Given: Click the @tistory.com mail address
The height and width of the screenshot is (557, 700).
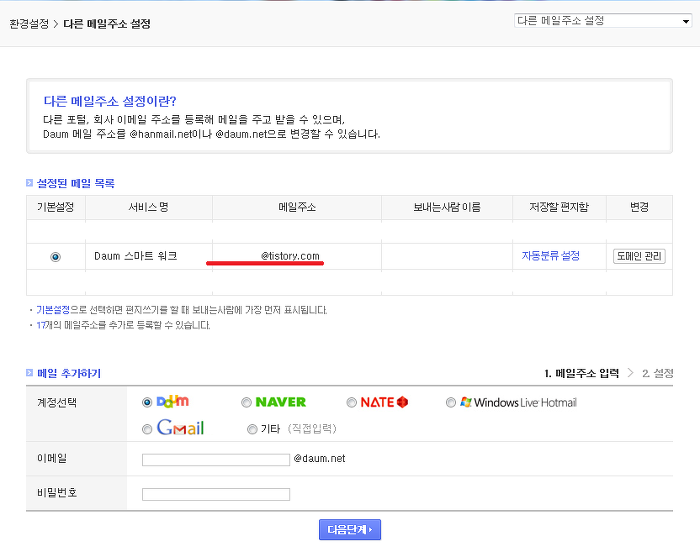Looking at the screenshot, I should 290,256.
